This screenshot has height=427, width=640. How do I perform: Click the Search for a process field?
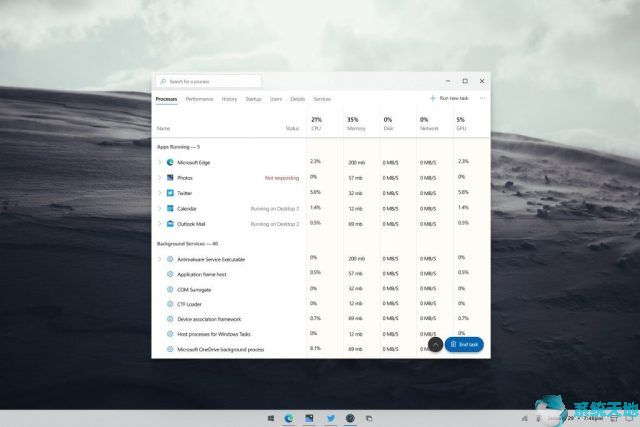pyautogui.click(x=209, y=81)
